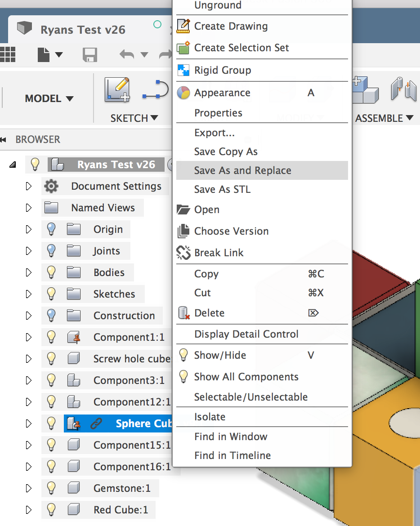The image size is (420, 526).
Task: Open the data panel grid icon
Action: (7, 54)
